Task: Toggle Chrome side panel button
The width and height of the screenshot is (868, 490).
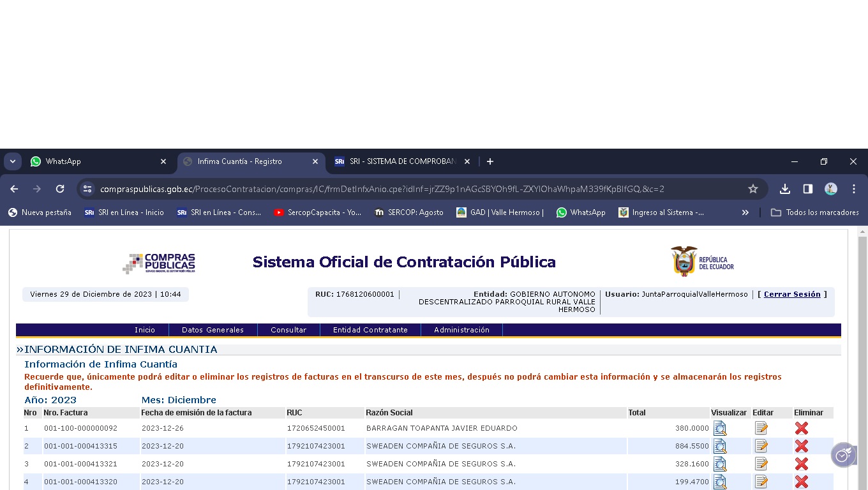Action: (808, 189)
